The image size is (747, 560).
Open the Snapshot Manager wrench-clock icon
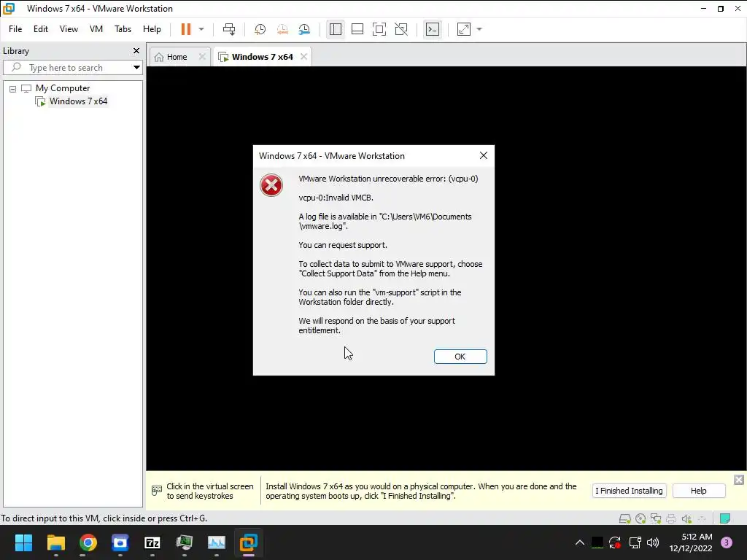pos(304,29)
